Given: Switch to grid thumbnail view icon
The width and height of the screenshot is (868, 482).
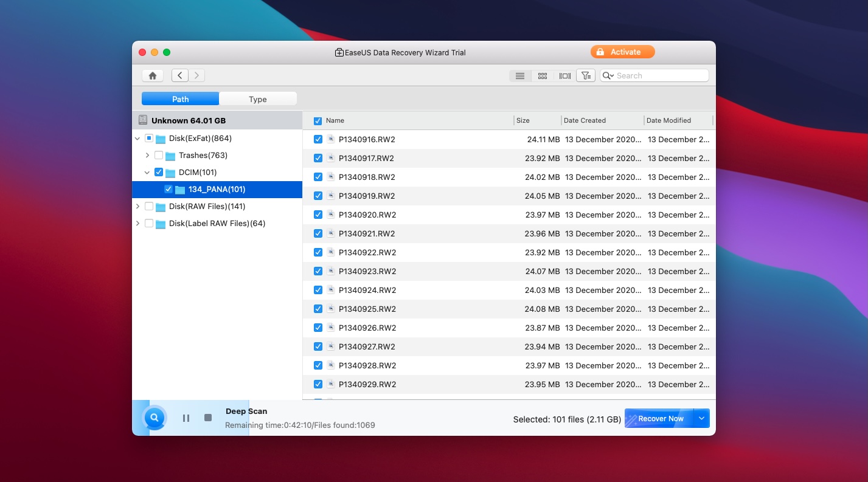Looking at the screenshot, I should [543, 76].
